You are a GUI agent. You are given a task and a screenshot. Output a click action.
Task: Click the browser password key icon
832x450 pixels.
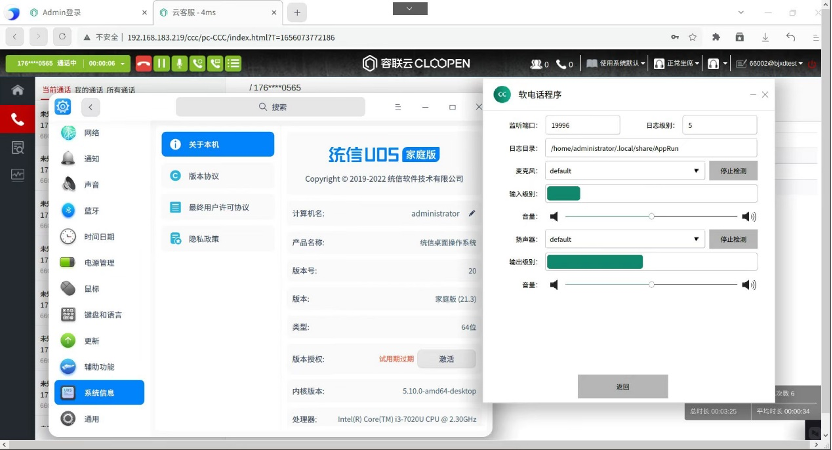[675, 37]
